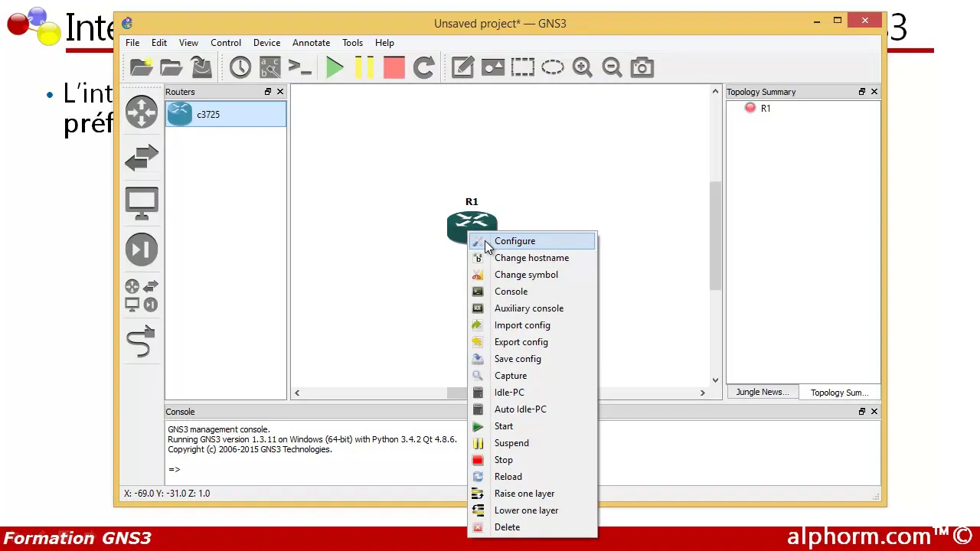This screenshot has height=551, width=980.
Task: Choose Configure from the context menu
Action: (532, 241)
